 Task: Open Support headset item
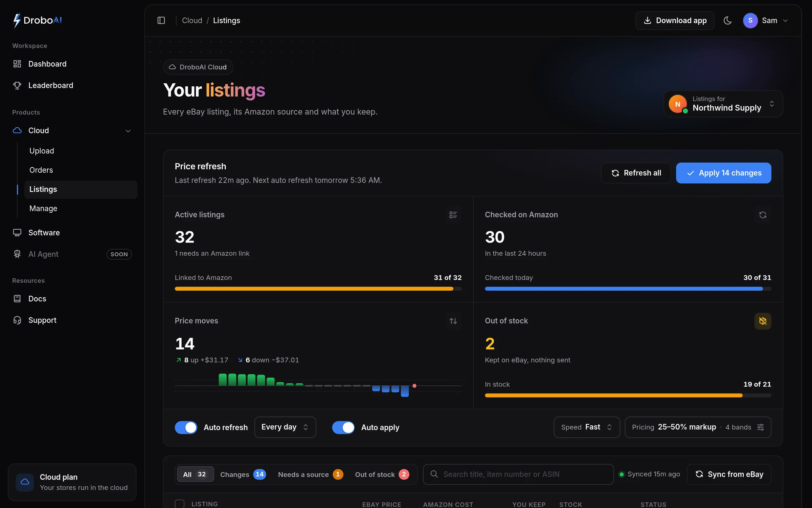pos(72,320)
